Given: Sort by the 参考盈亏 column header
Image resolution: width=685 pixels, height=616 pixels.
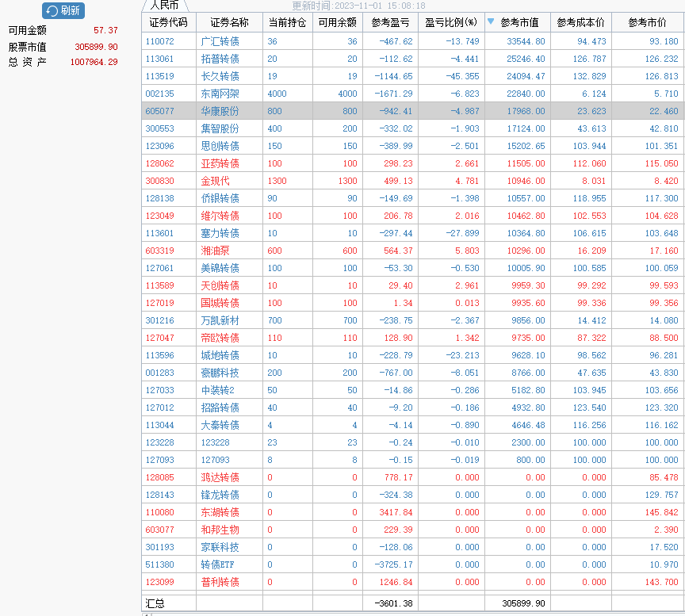Looking at the screenshot, I should click(390, 22).
